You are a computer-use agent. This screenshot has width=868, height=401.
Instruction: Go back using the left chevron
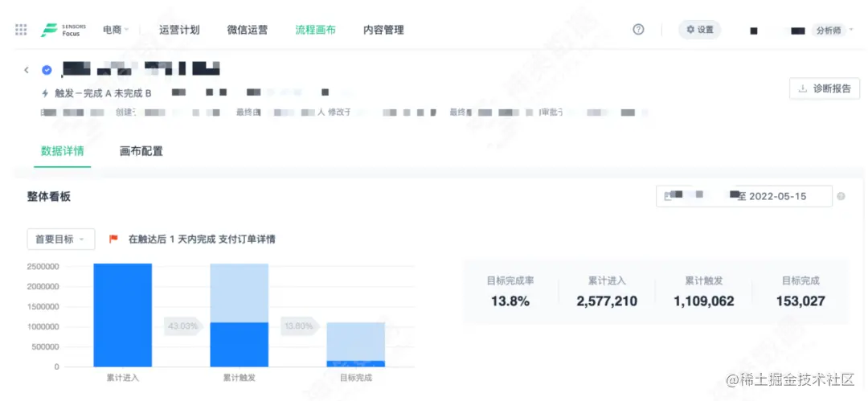pyautogui.click(x=26, y=70)
